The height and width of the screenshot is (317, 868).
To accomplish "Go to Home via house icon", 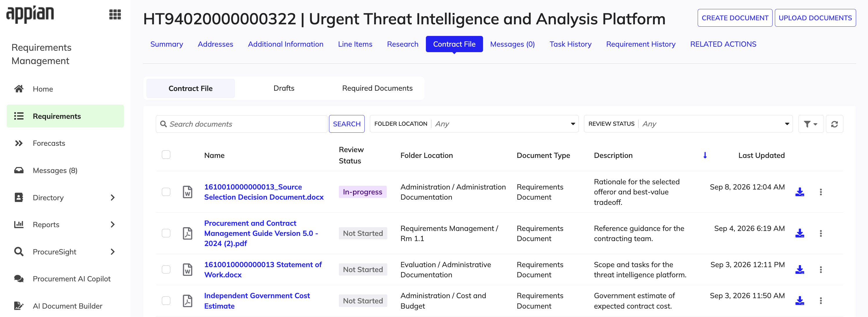I will [x=19, y=89].
